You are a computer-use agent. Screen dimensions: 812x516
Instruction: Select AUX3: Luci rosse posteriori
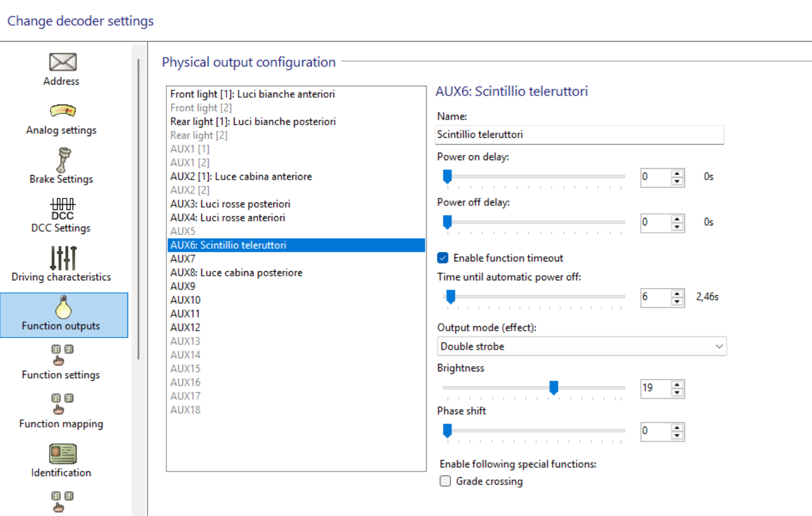coord(296,204)
